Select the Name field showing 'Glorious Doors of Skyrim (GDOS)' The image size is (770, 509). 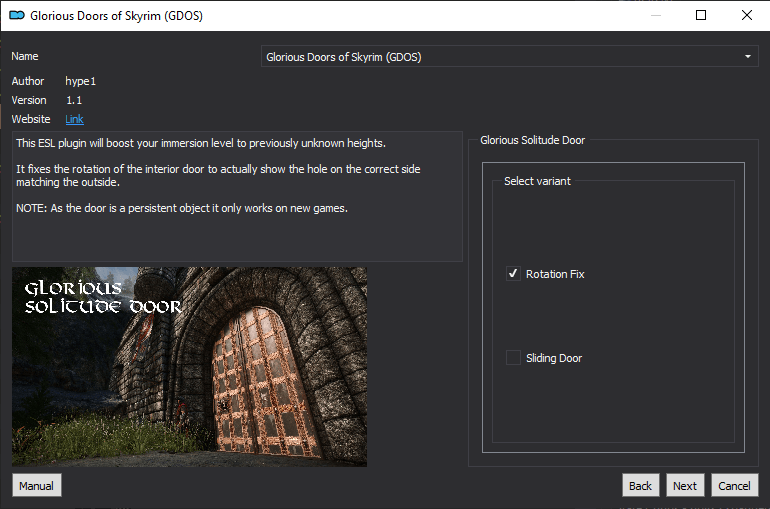[x=509, y=57]
